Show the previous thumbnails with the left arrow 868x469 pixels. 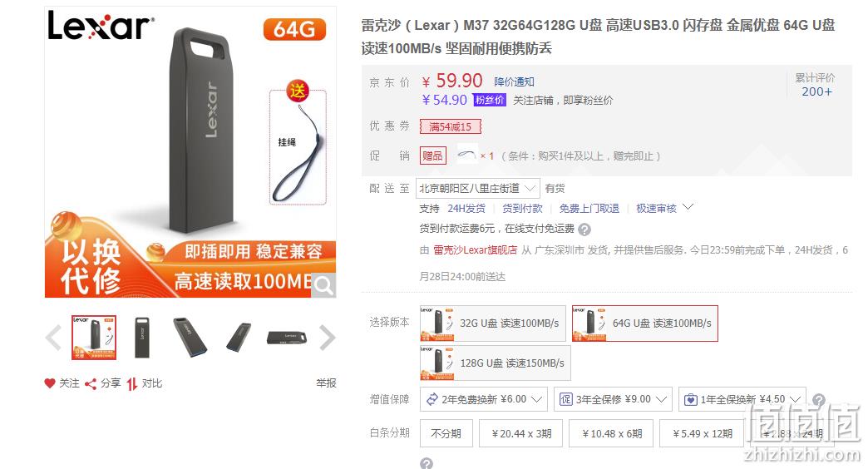(x=54, y=338)
